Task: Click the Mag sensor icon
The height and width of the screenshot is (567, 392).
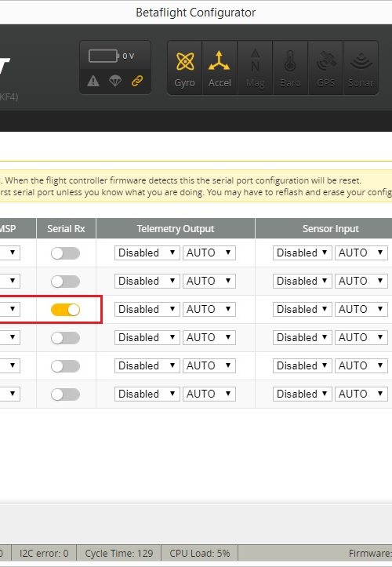Action: [x=255, y=68]
